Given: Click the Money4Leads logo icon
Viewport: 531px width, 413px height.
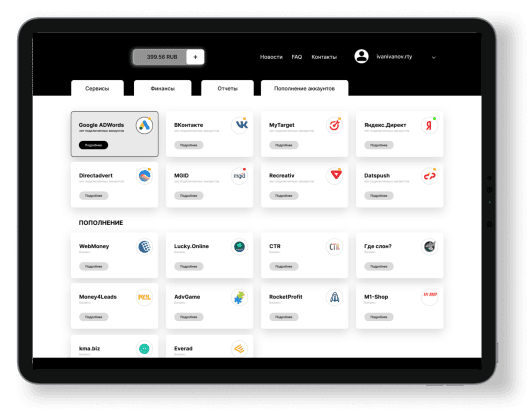Looking at the screenshot, I should pos(144,297).
